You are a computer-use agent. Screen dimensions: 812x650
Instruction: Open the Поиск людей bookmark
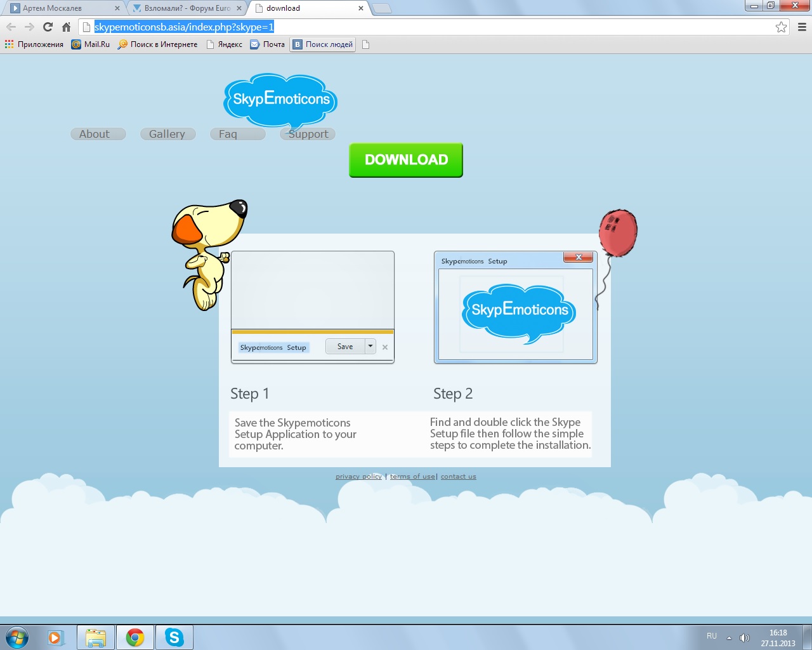(x=323, y=44)
